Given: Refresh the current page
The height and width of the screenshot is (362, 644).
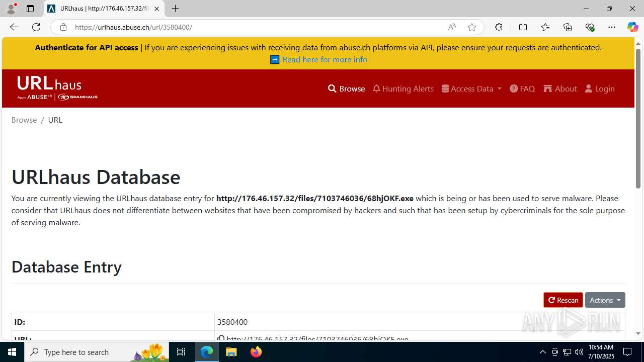Looking at the screenshot, I should (36, 27).
